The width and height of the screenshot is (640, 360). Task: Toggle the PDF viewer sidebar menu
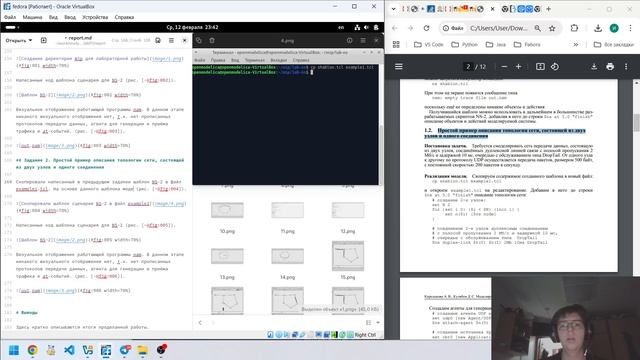[399, 67]
